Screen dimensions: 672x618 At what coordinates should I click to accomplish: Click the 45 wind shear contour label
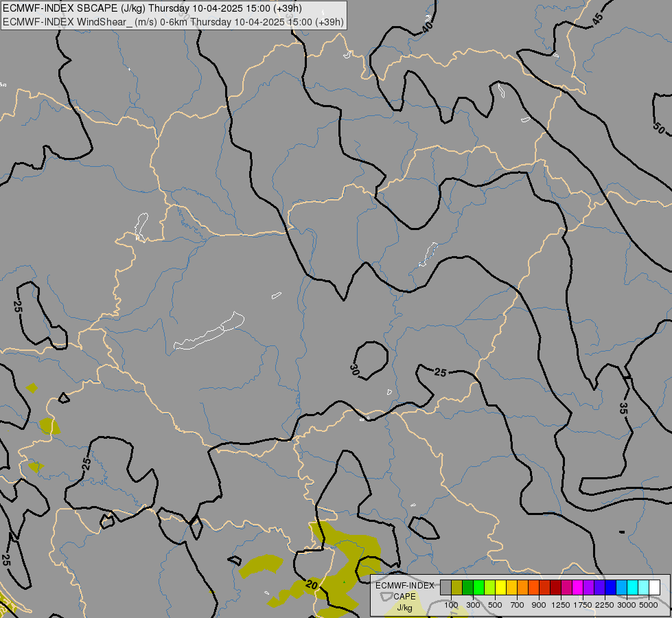[597, 19]
